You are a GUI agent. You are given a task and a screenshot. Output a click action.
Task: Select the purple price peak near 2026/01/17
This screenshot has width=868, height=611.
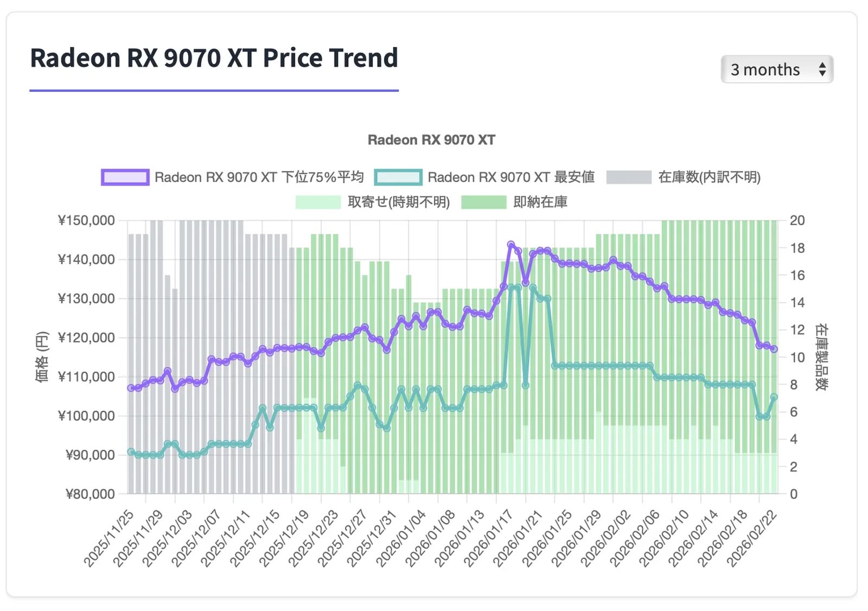[510, 244]
